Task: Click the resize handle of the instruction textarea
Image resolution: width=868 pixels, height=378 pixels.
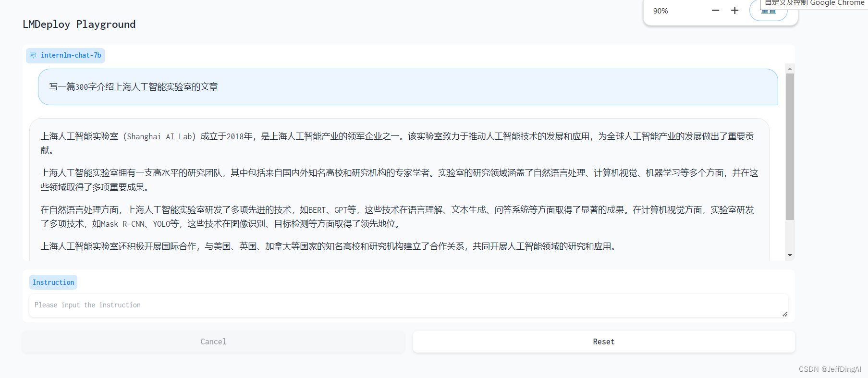Action: (x=784, y=314)
